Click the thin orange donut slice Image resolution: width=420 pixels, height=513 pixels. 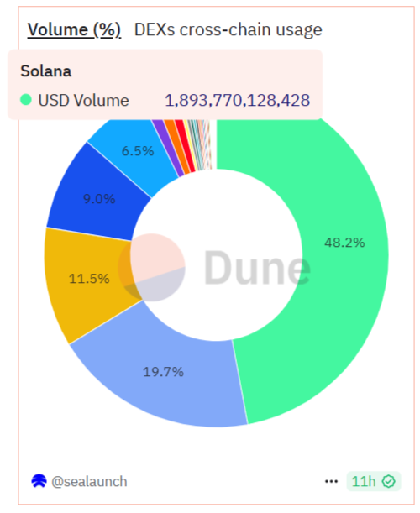[178, 146]
